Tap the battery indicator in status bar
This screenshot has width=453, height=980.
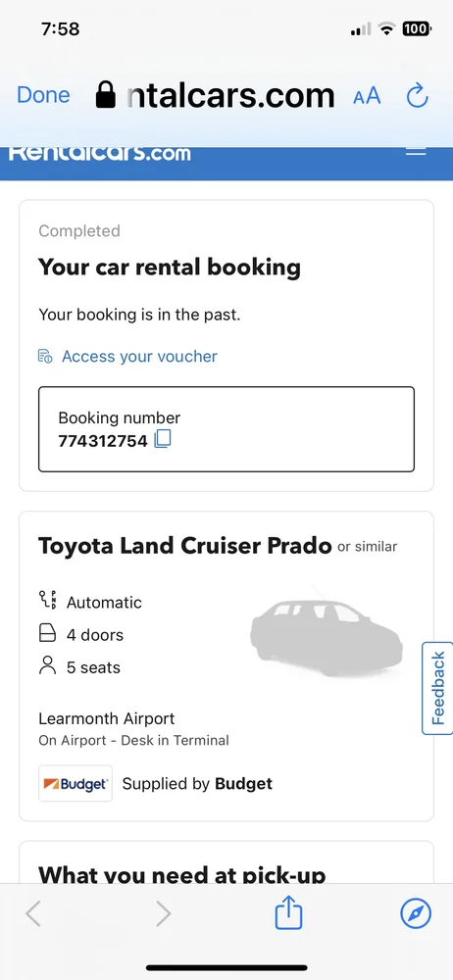pyautogui.click(x=416, y=28)
